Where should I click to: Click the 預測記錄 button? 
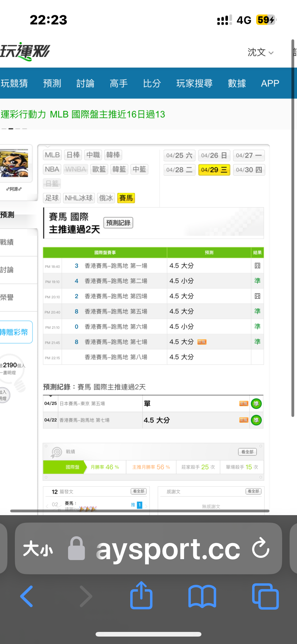118,223
